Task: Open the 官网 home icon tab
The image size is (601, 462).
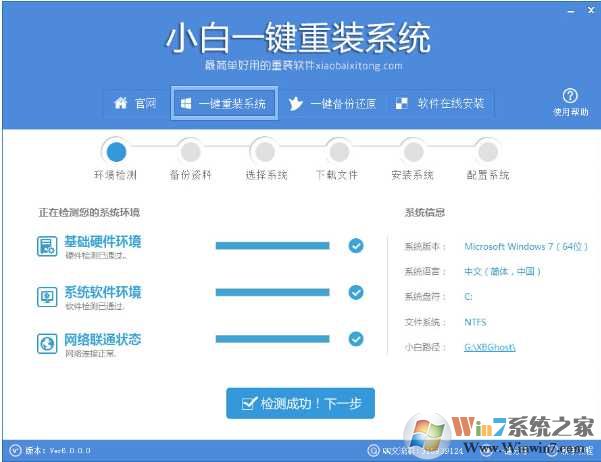Action: click(136, 104)
